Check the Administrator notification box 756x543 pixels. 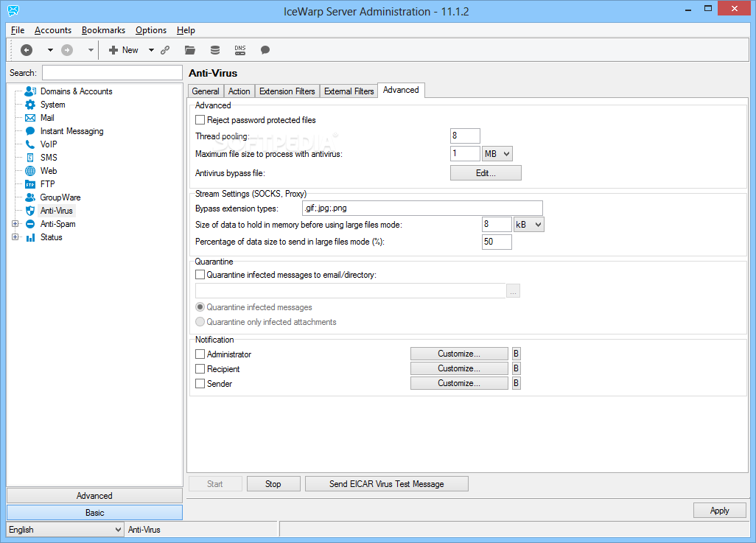[x=200, y=354]
